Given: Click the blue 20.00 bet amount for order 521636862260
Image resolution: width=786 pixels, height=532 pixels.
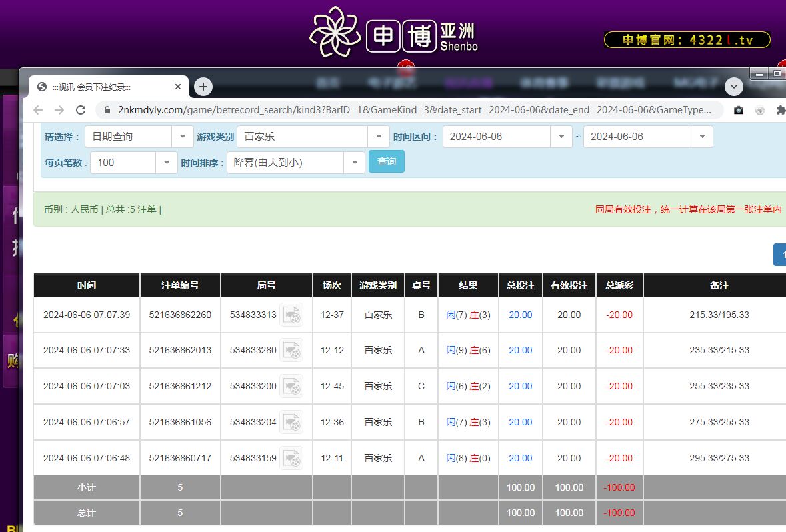Looking at the screenshot, I should pos(520,315).
